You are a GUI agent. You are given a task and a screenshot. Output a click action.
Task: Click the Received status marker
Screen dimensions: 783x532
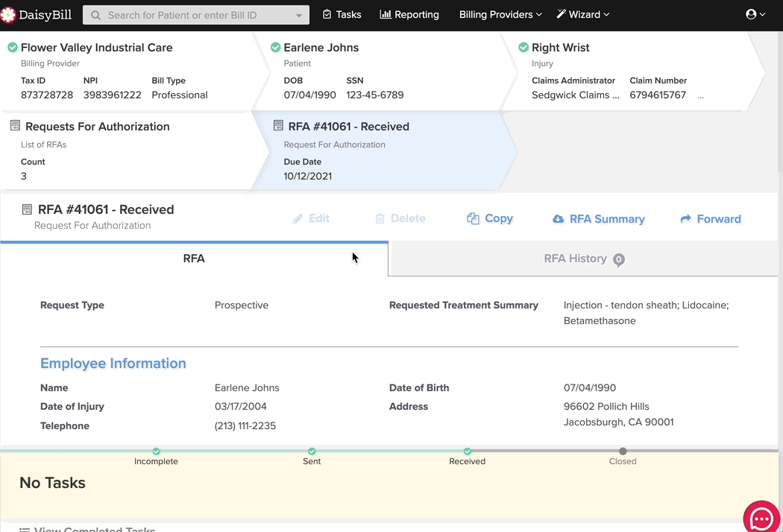(468, 451)
